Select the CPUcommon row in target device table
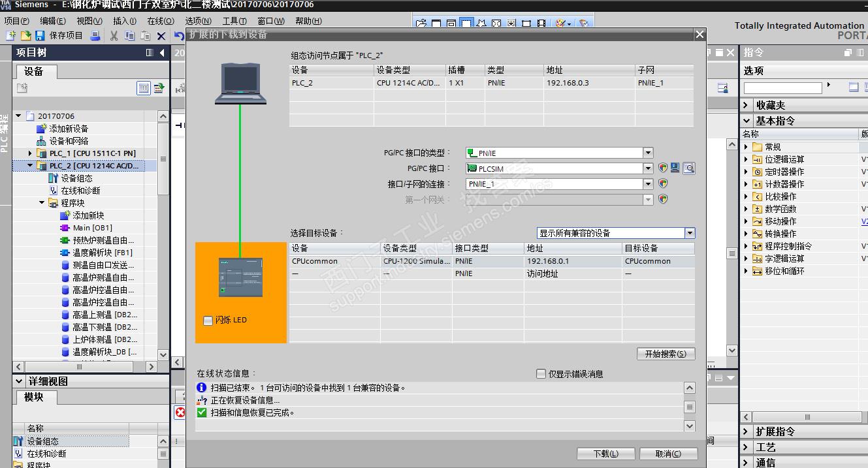The height and width of the screenshot is (468, 868). click(x=492, y=261)
